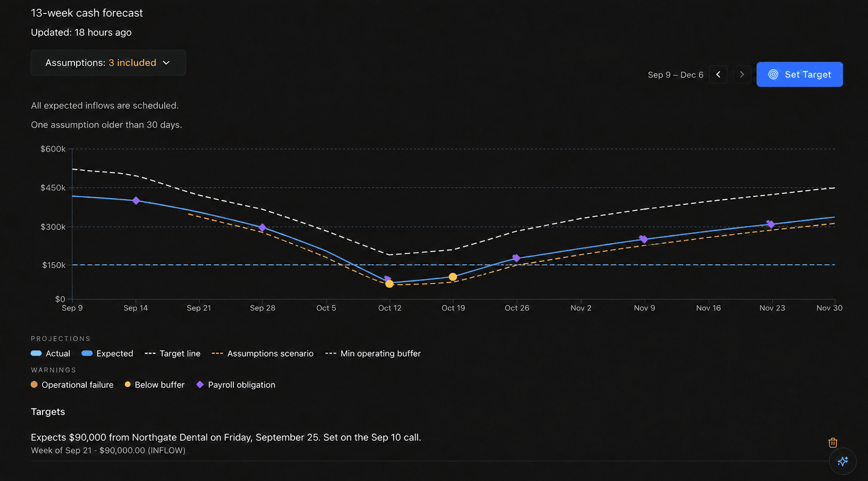Image resolution: width=868 pixels, height=481 pixels.
Task: Click the payroll diamond marker at Sep 14
Action: (x=136, y=201)
